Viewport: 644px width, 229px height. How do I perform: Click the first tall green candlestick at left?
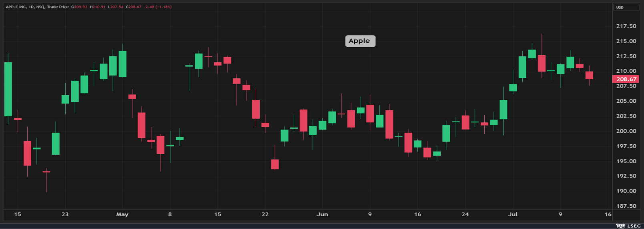[x=8, y=89]
